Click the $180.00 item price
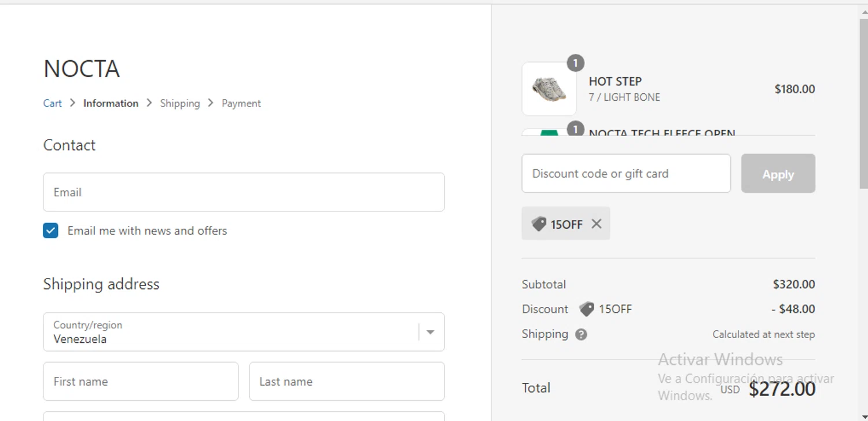Viewport: 868px width, 421px height. coord(795,89)
